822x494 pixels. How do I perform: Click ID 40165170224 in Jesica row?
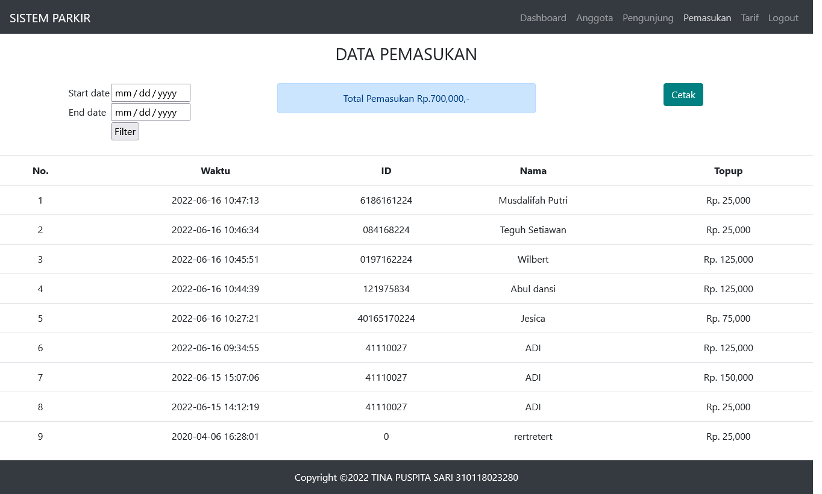click(386, 318)
